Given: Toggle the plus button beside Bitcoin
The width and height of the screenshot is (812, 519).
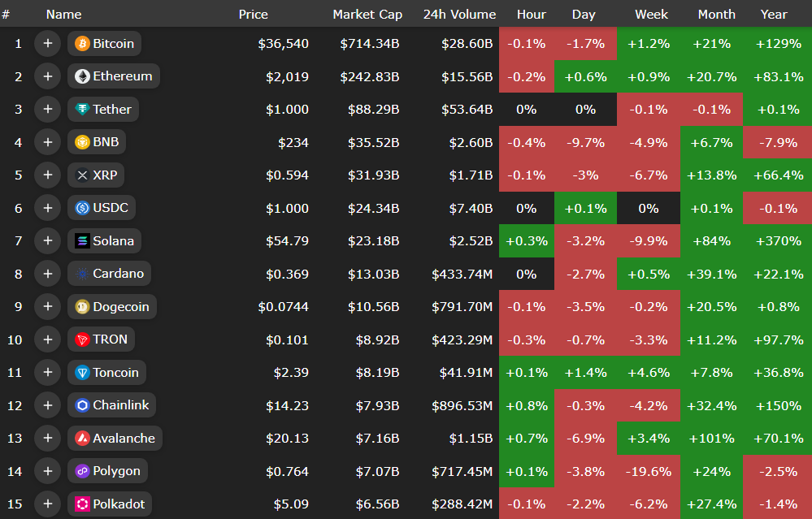Looking at the screenshot, I should coord(48,44).
